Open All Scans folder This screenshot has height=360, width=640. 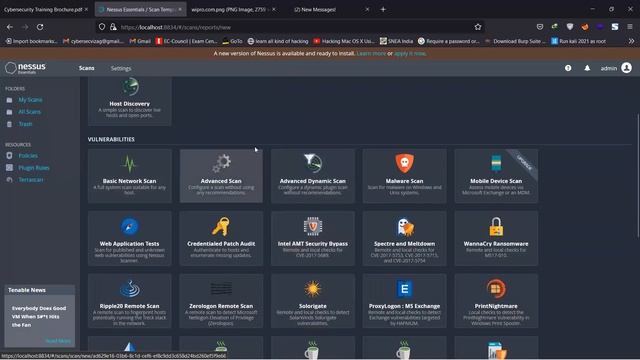click(29, 112)
